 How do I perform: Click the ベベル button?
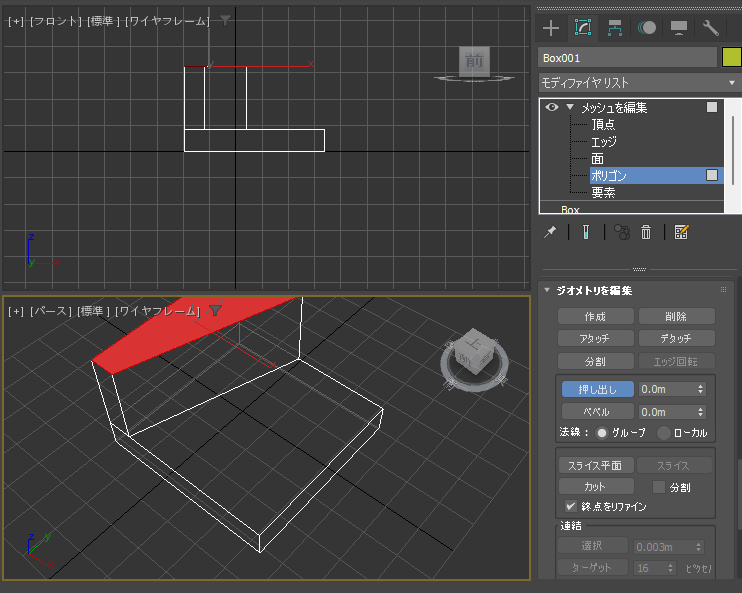pyautogui.click(x=598, y=412)
